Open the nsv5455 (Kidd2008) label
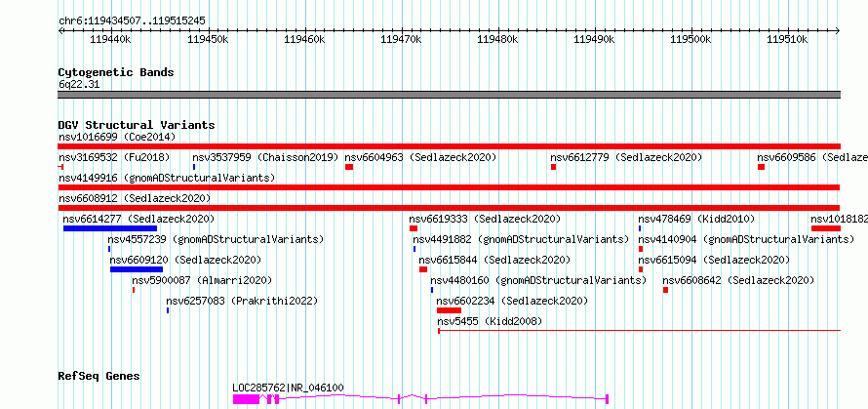This screenshot has width=868, height=409. coord(490,321)
